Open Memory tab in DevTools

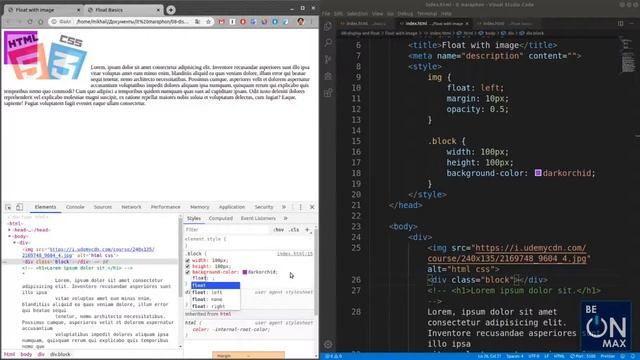click(200, 207)
